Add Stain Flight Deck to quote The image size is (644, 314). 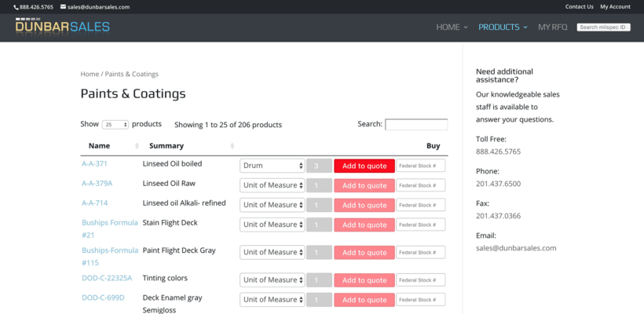[x=364, y=225]
